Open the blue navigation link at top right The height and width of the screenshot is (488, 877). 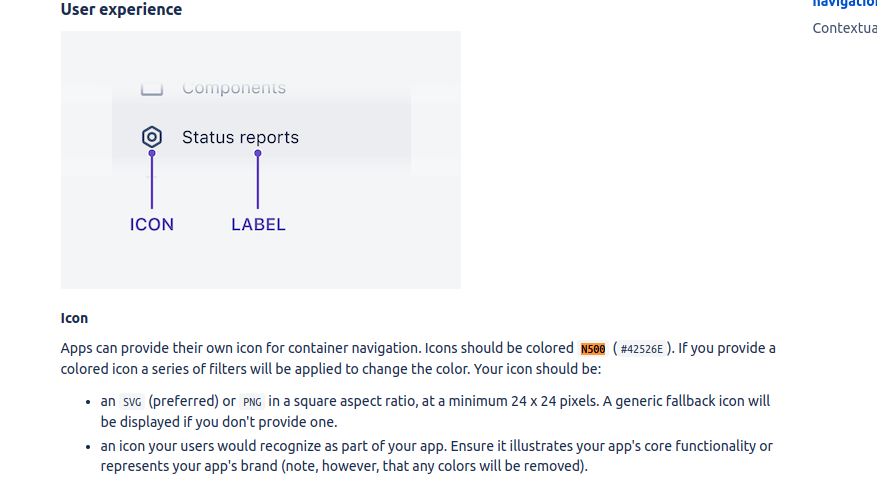click(845, 3)
